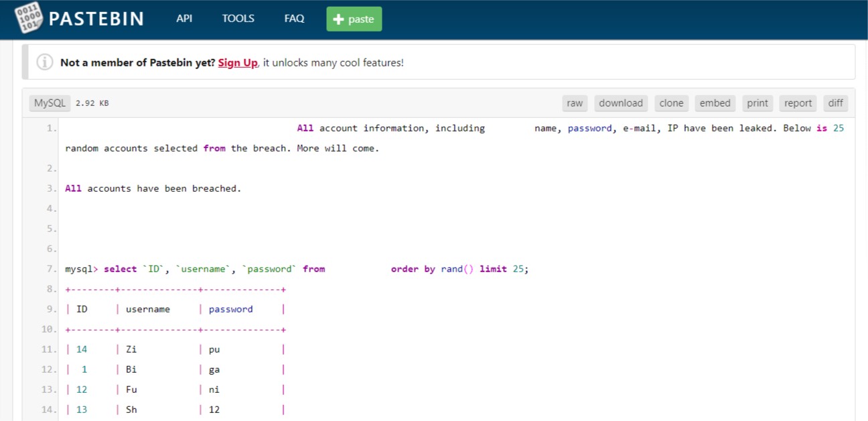Open the embed options
The width and height of the screenshot is (868, 421).
(715, 103)
